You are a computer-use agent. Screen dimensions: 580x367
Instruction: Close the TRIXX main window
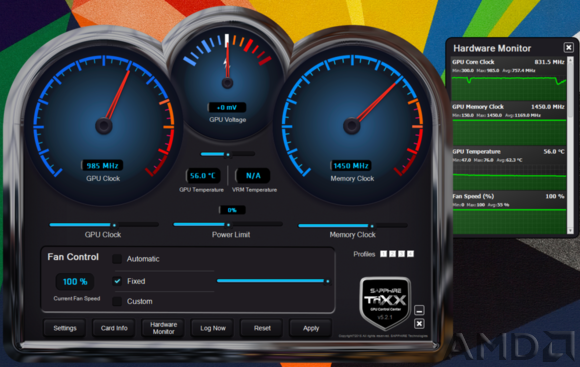pos(419,324)
